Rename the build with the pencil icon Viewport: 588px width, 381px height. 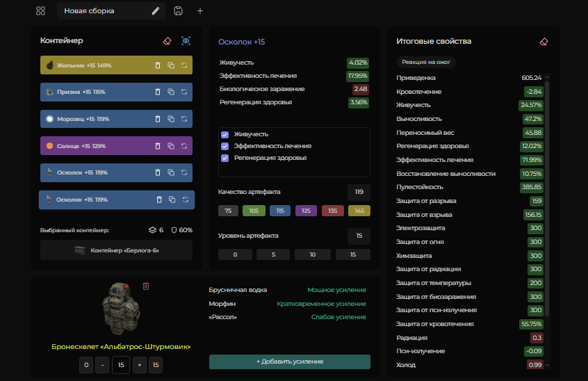156,11
